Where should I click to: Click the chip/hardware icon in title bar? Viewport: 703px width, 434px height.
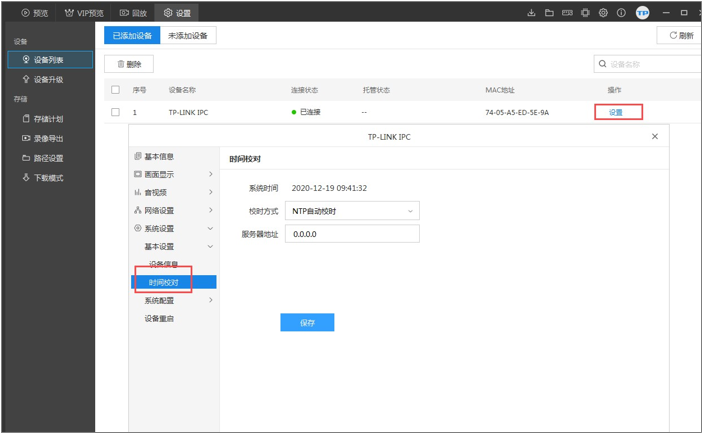tap(585, 13)
